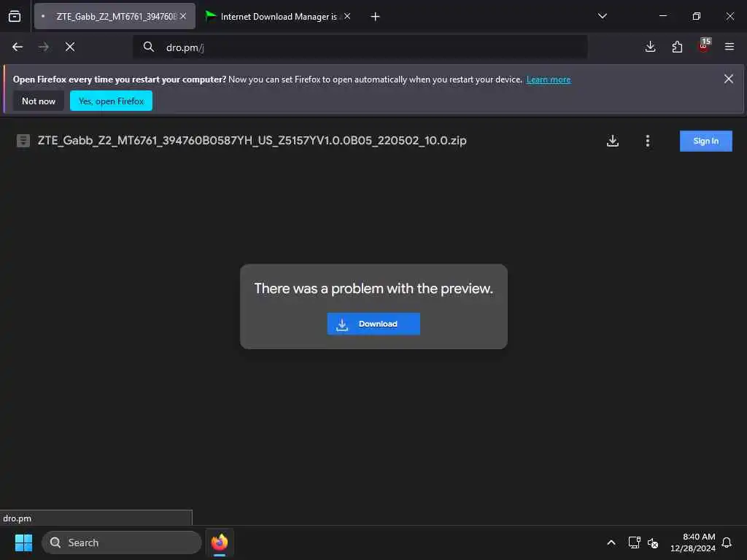747x560 pixels.
Task: Open Firefox View recent browsing icon
Action: click(15, 16)
